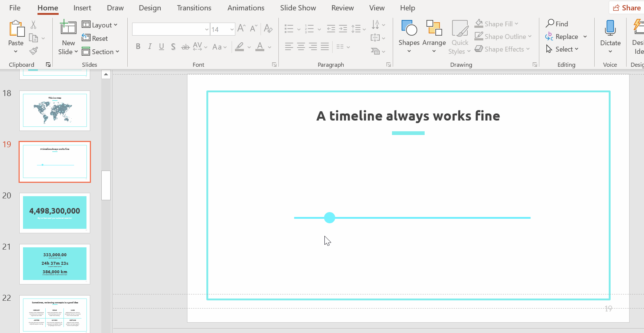Screen dimensions: 644x333
Task: Click the Share button
Action: (627, 8)
